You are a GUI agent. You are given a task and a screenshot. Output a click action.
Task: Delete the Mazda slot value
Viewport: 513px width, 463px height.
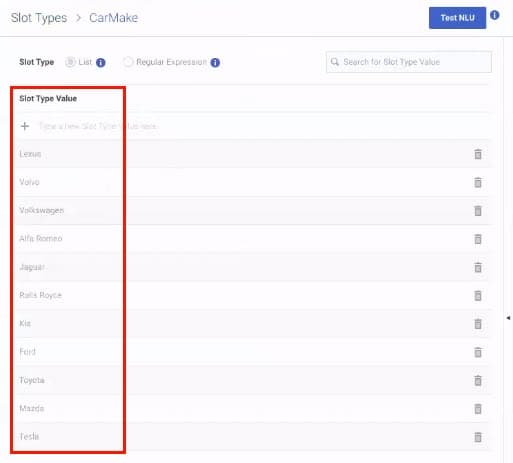(478, 409)
